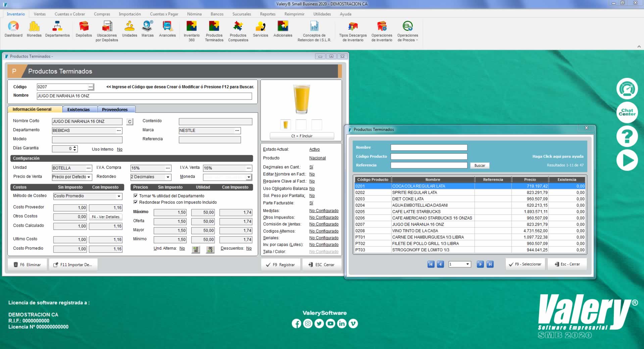Click F9 - Seleccionar button
Screen dimensions: 644x349
(525, 264)
